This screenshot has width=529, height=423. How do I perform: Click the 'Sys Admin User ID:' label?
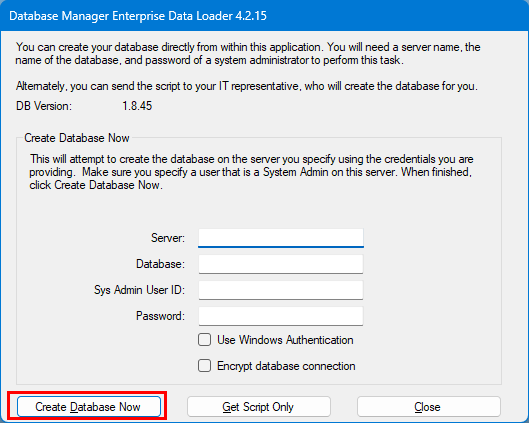coord(139,290)
